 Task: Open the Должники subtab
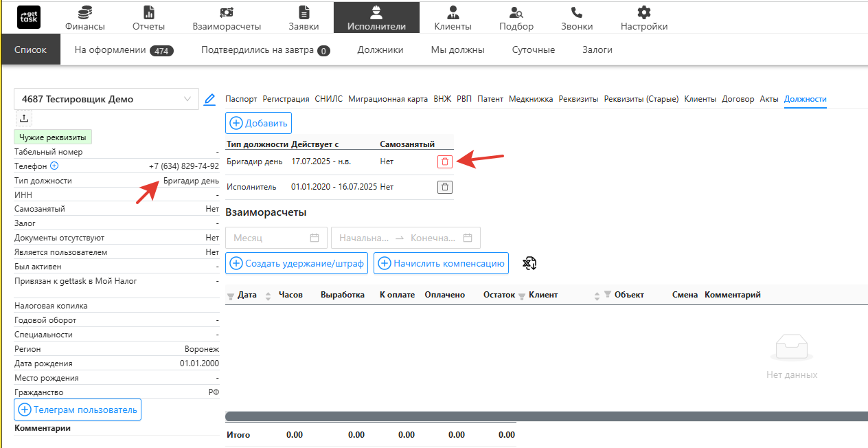click(x=380, y=50)
